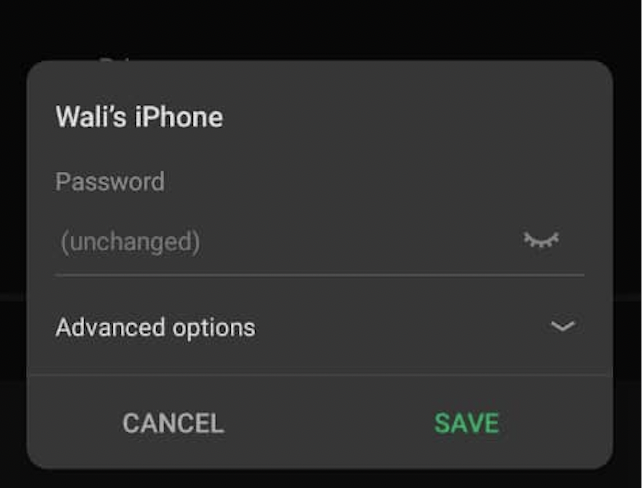Click the green SAVE text
Screen dimensions: 642x488
tap(467, 423)
